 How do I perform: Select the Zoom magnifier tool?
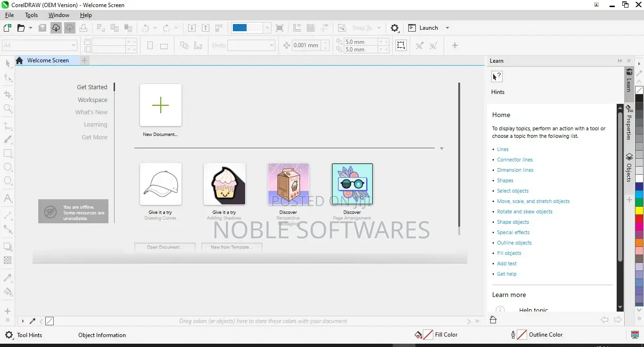tap(8, 109)
